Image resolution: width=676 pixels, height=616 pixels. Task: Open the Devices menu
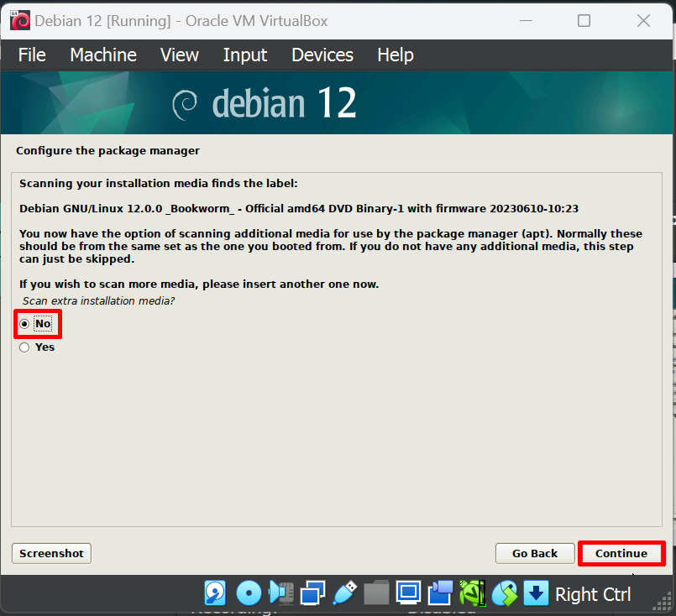(322, 55)
